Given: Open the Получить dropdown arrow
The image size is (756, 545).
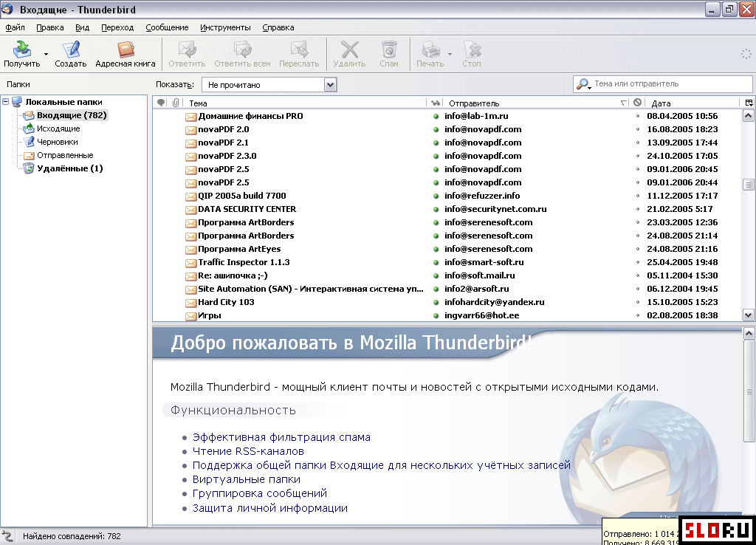Looking at the screenshot, I should coord(46,54).
